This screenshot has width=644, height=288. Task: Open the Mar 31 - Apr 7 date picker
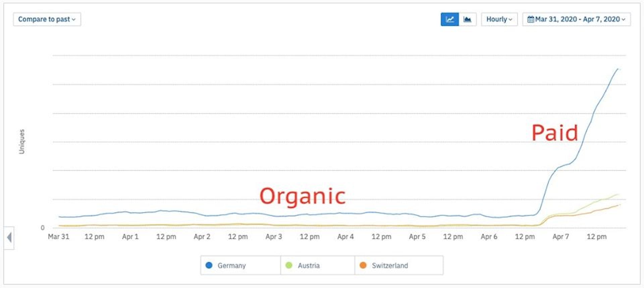[x=577, y=19]
